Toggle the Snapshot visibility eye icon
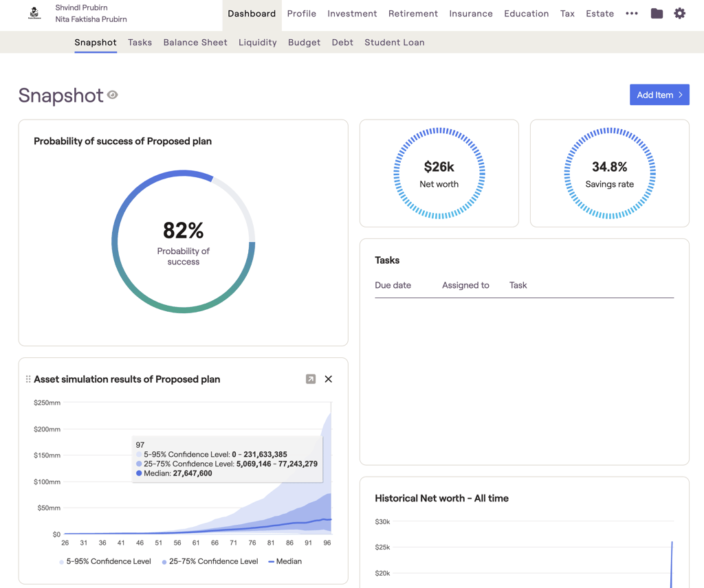The image size is (704, 588). tap(113, 95)
